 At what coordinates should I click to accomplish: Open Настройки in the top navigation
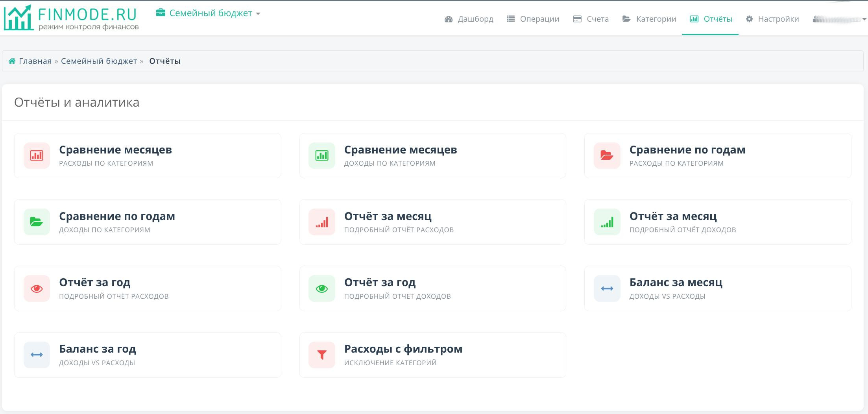772,19
